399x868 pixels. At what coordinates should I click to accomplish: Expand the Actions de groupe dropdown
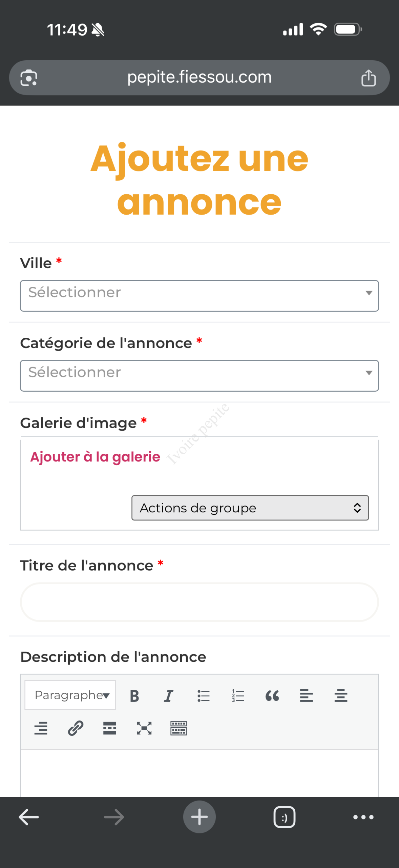250,508
